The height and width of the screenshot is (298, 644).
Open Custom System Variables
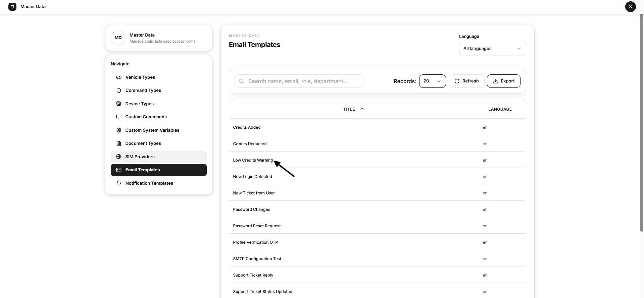[x=159, y=130]
